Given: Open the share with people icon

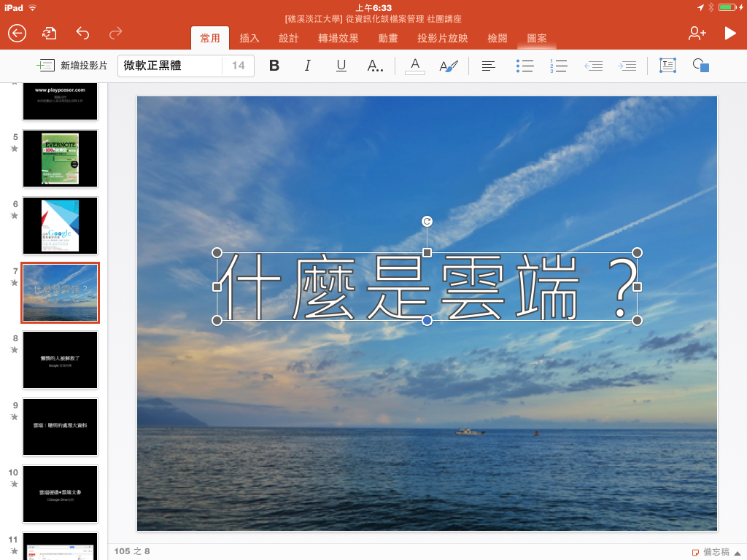Looking at the screenshot, I should (x=697, y=34).
